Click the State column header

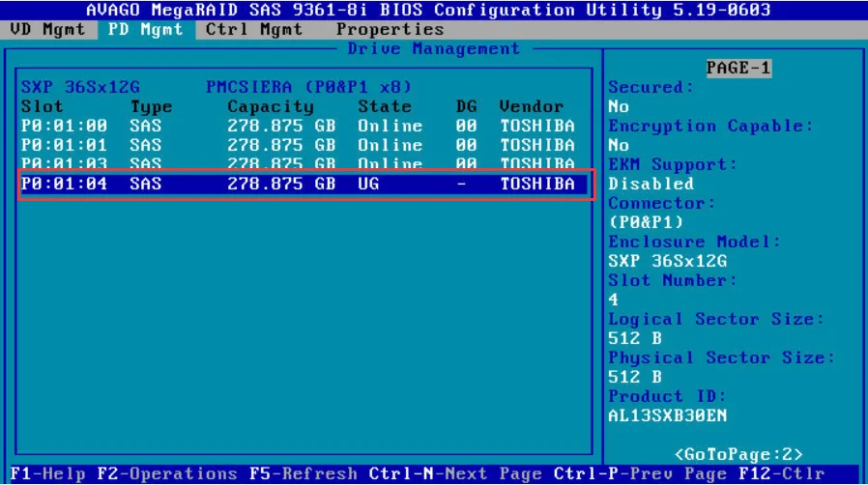384,106
